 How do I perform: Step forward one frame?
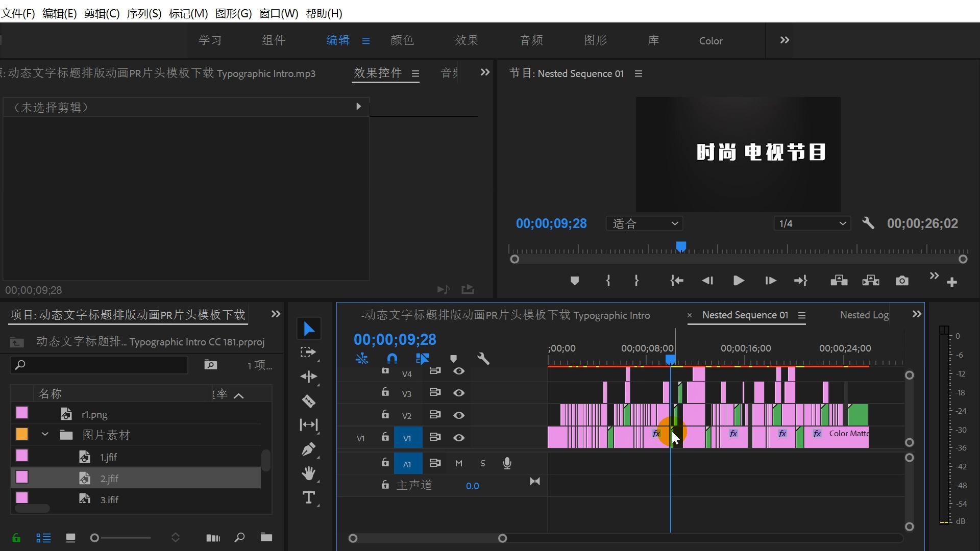click(x=771, y=281)
